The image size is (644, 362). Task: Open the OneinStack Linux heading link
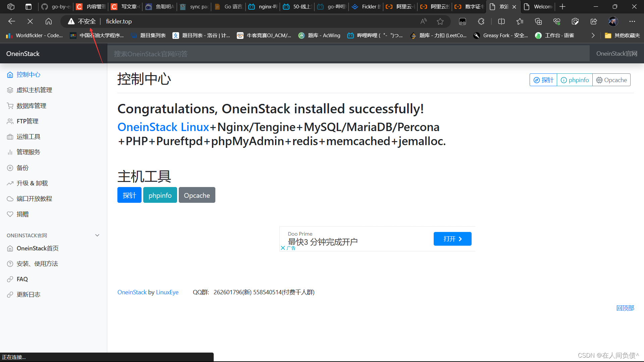163,127
